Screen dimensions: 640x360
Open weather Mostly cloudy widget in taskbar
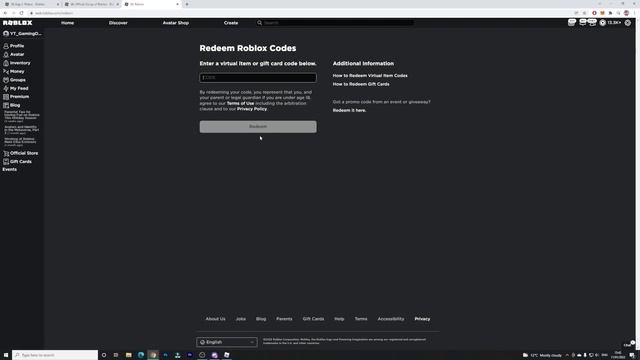(542, 355)
